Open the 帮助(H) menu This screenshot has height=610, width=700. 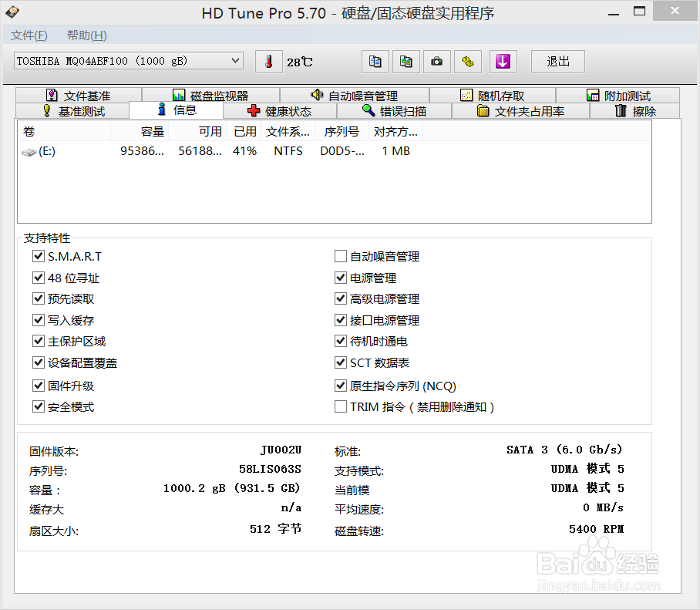tap(86, 35)
